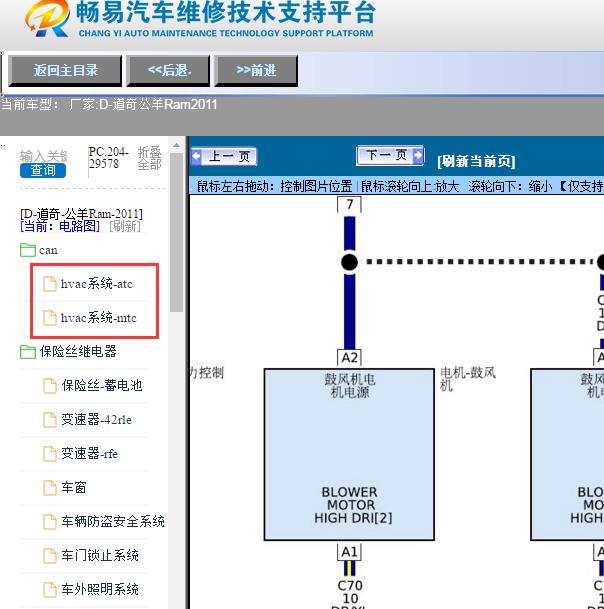The width and height of the screenshot is (604, 609).
Task: Click file icon beside 车窗
Action: click(49, 488)
